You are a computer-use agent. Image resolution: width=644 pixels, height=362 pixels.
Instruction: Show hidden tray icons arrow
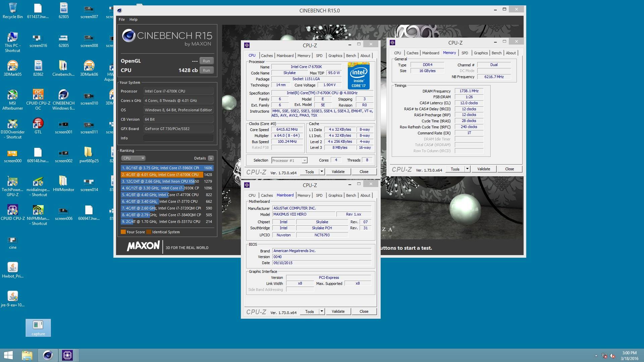596,356
